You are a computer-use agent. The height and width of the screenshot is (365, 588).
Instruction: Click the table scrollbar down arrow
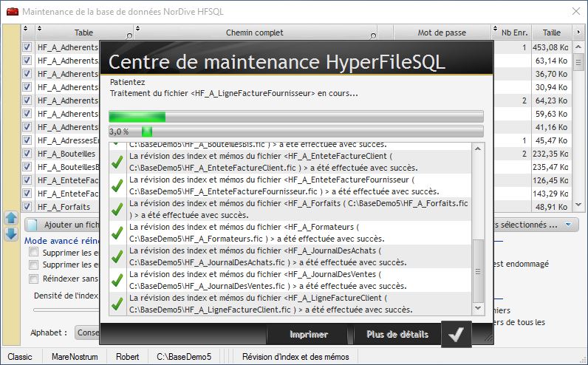click(x=578, y=205)
